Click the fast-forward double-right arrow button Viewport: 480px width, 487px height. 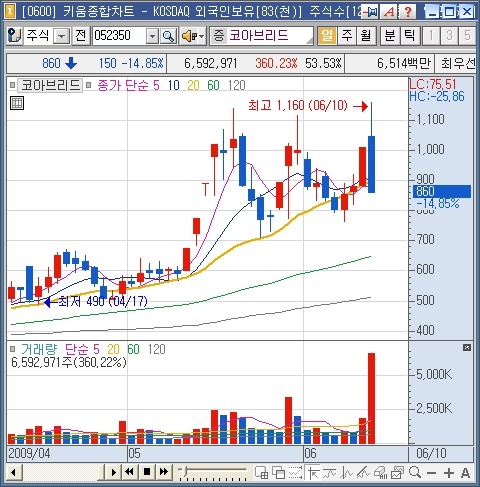tap(164, 472)
